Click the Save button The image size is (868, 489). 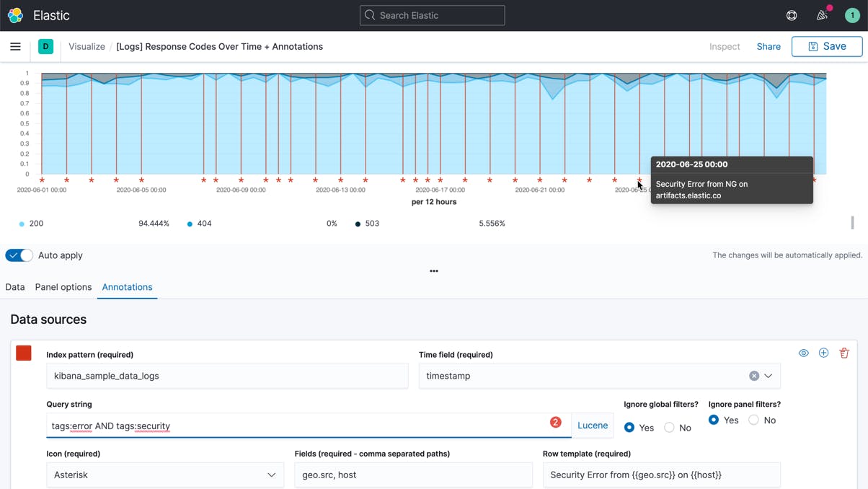[827, 46]
